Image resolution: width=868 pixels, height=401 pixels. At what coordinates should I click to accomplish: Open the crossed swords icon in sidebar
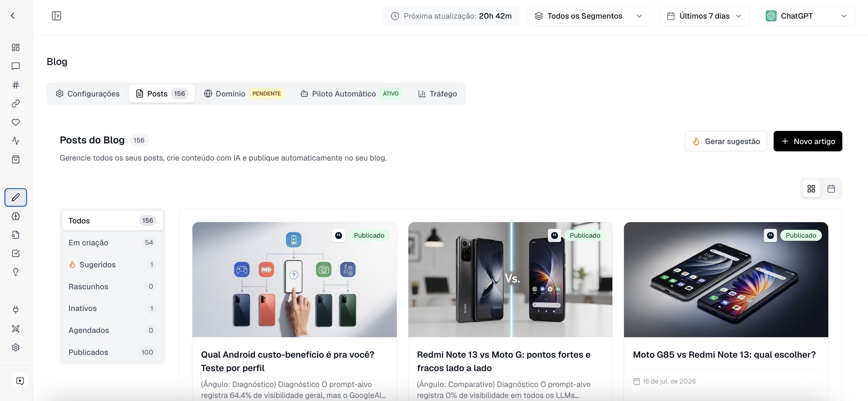[16, 329]
